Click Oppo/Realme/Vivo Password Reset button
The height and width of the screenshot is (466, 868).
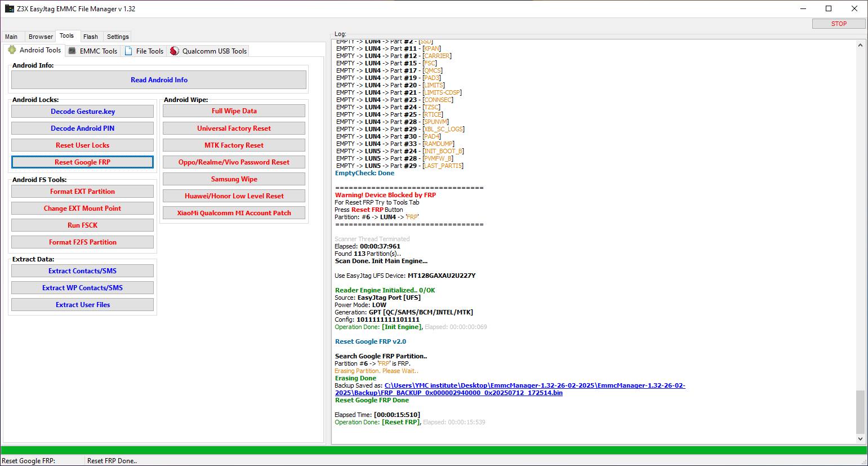click(234, 162)
